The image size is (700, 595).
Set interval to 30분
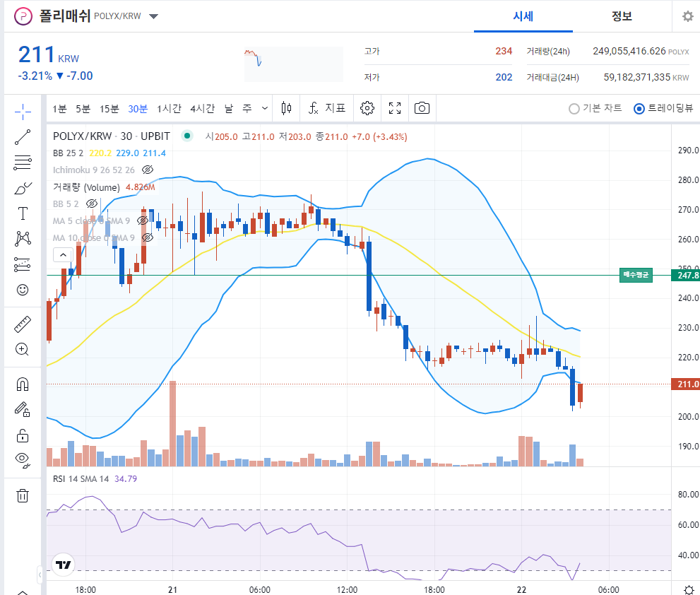click(138, 109)
